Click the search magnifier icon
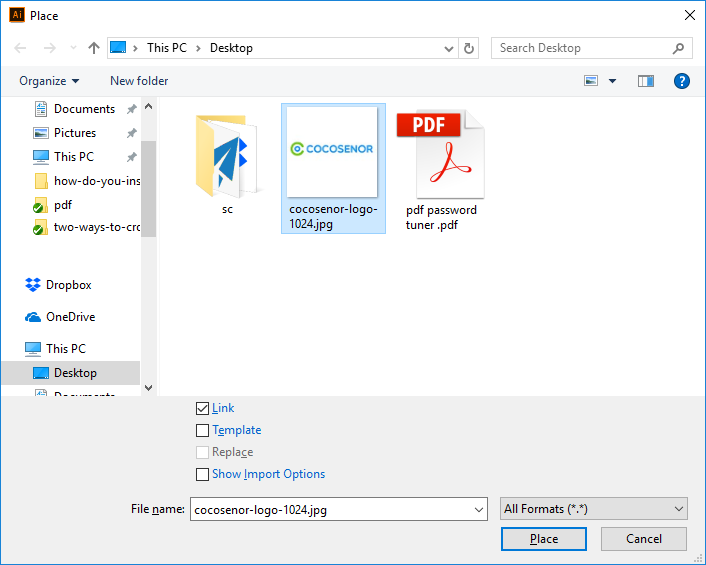The image size is (706, 565). click(679, 48)
